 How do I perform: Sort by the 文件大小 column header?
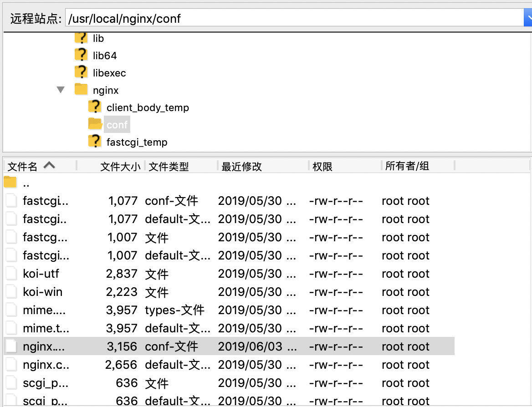tap(120, 167)
